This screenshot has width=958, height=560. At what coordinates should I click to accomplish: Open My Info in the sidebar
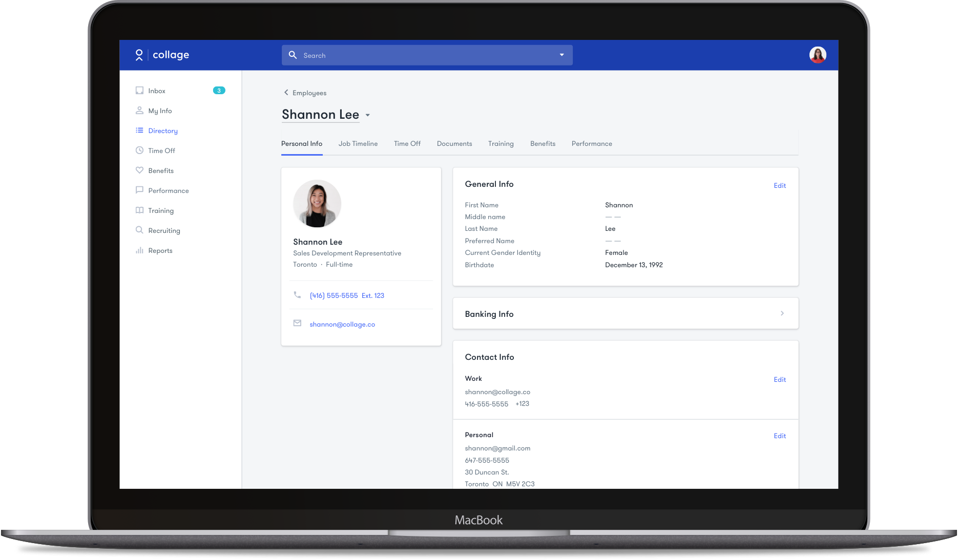click(x=160, y=111)
